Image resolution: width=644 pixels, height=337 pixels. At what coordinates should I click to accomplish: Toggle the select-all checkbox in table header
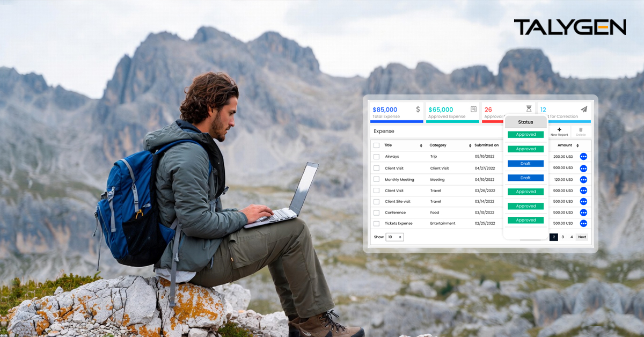376,145
